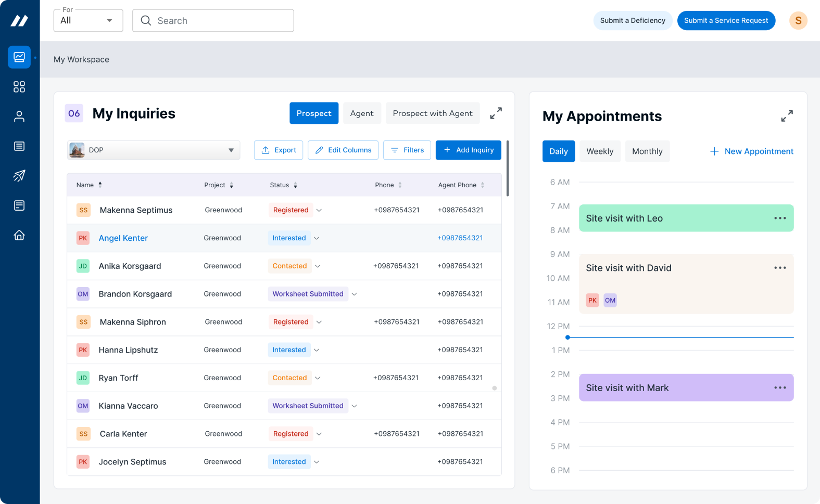The height and width of the screenshot is (504, 820).
Task: Sort by Agent Phone column arrows
Action: pyautogui.click(x=483, y=185)
